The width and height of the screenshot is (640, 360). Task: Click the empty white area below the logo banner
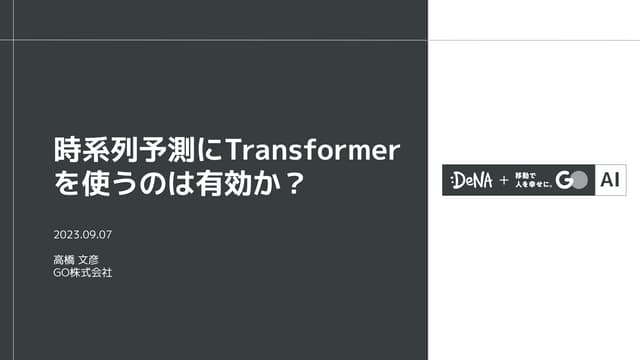click(534, 278)
